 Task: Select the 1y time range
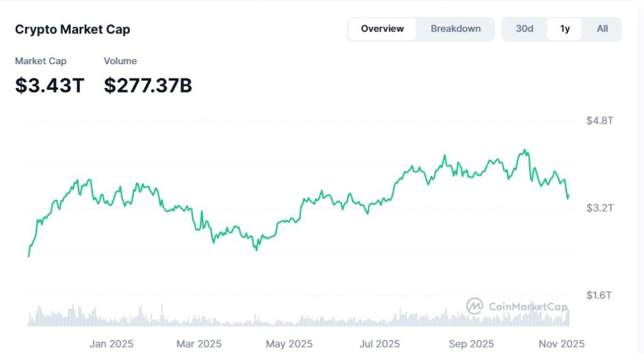pos(565,29)
